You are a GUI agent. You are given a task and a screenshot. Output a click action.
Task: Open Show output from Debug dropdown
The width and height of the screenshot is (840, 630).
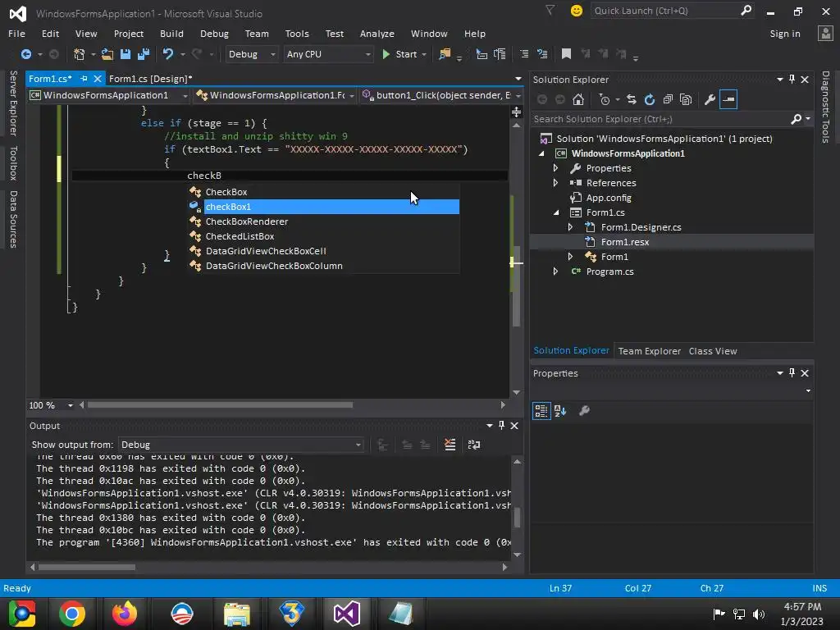(358, 445)
